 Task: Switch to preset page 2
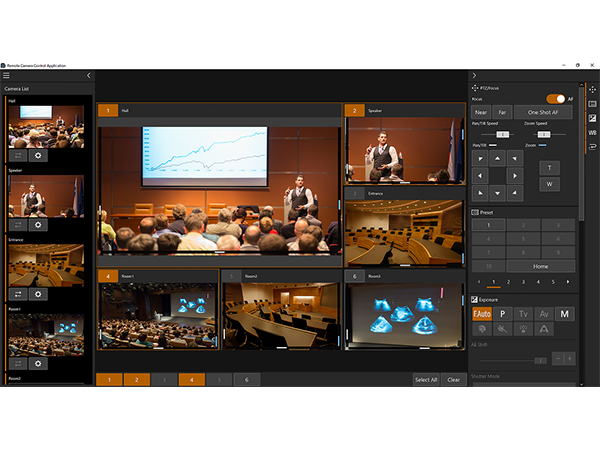(x=508, y=282)
